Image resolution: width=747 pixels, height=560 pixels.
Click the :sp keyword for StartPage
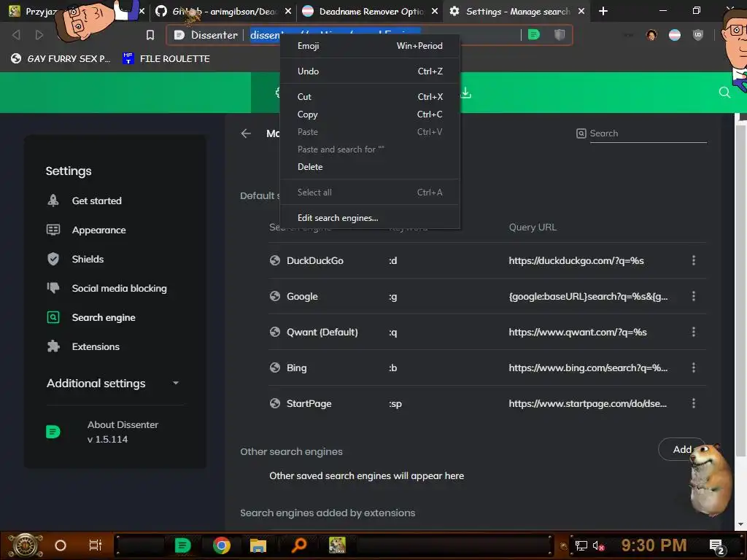pyautogui.click(x=395, y=403)
